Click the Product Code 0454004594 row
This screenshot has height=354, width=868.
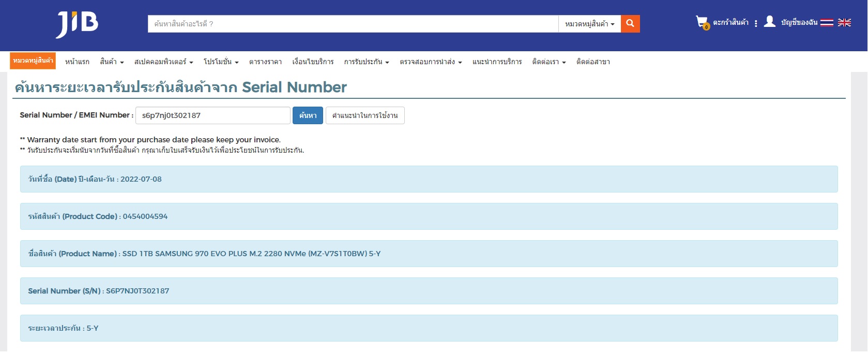[x=429, y=216]
